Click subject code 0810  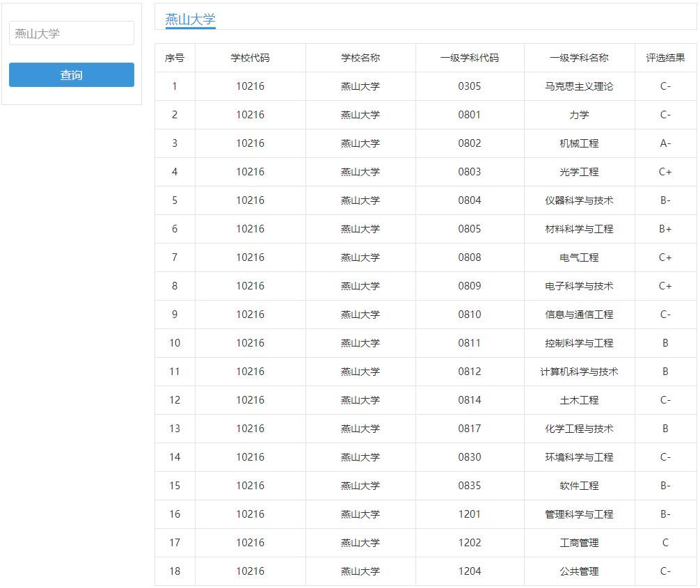470,315
